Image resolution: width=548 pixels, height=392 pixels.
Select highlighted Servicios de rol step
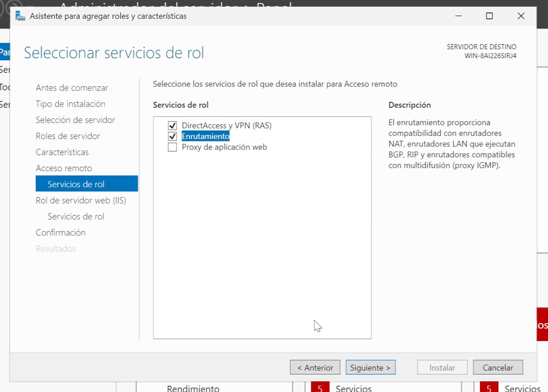click(x=76, y=184)
